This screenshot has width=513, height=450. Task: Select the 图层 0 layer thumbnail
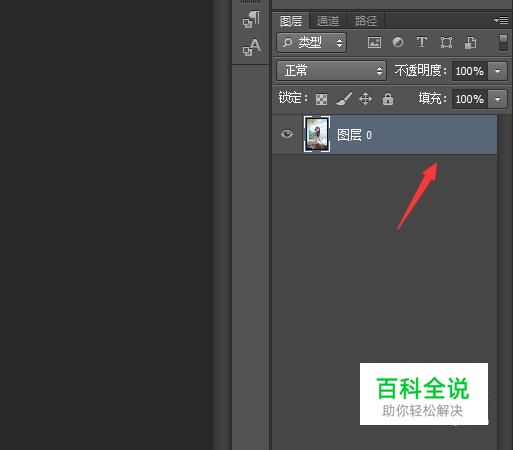coord(317,134)
